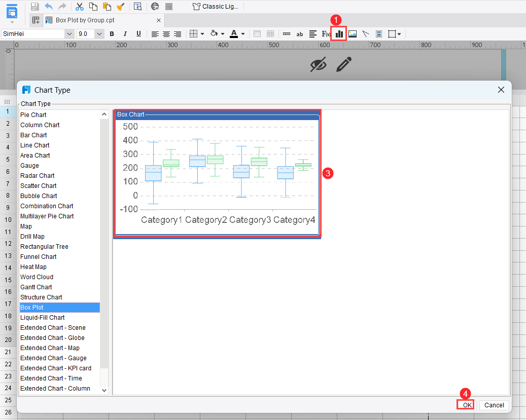Click the report preview icon
526x420 pixels.
(x=12, y=12)
